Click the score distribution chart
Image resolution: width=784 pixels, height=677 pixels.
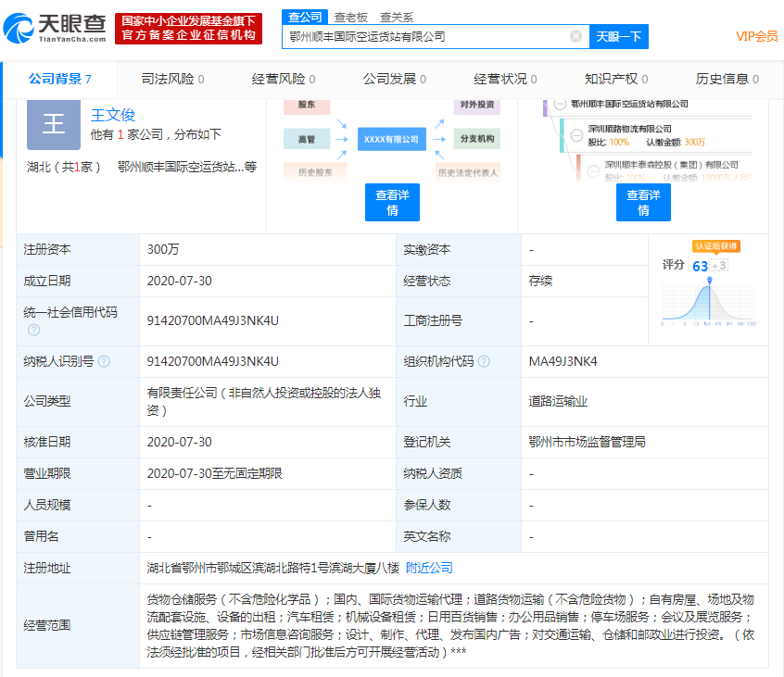[707, 303]
